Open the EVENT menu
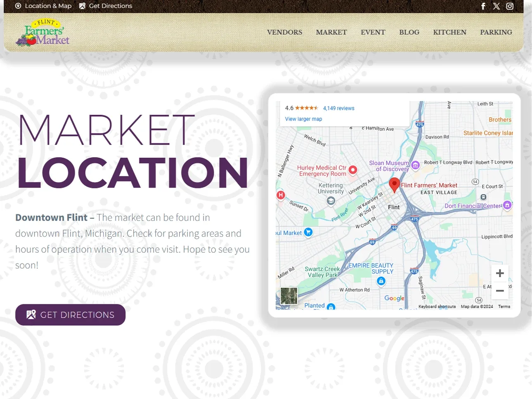 pos(373,32)
